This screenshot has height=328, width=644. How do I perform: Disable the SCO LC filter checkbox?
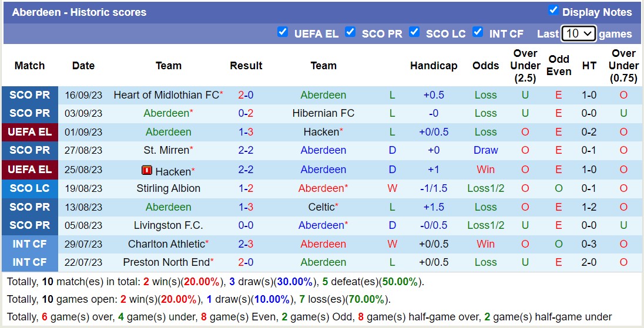pos(414,32)
